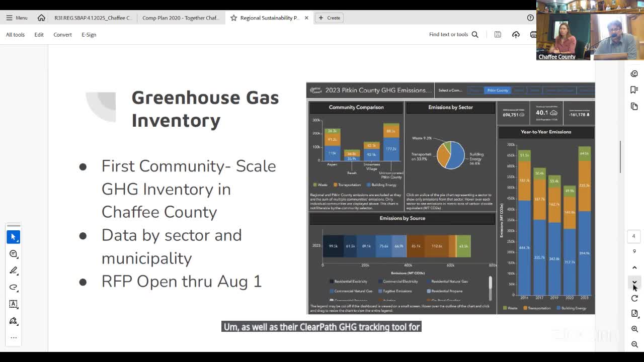Click the page number input field
The width and height of the screenshot is (644, 362).
633,236
